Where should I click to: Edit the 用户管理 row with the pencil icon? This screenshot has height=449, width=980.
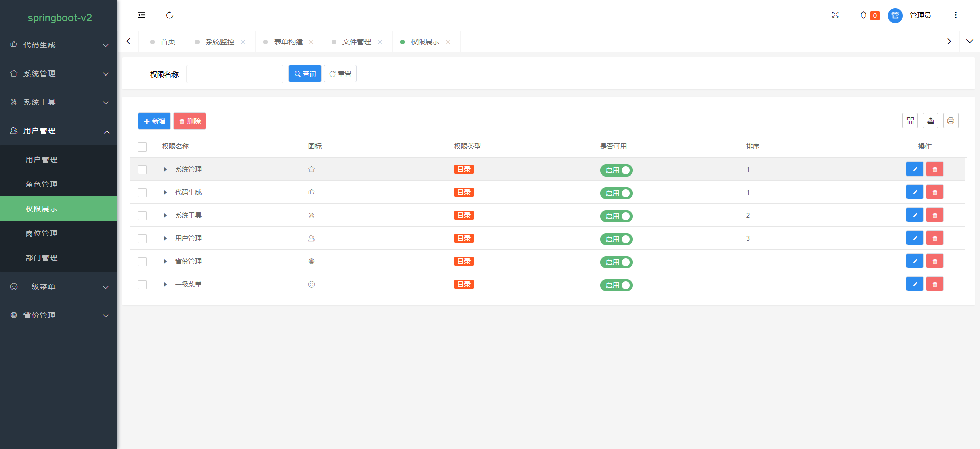[915, 238]
